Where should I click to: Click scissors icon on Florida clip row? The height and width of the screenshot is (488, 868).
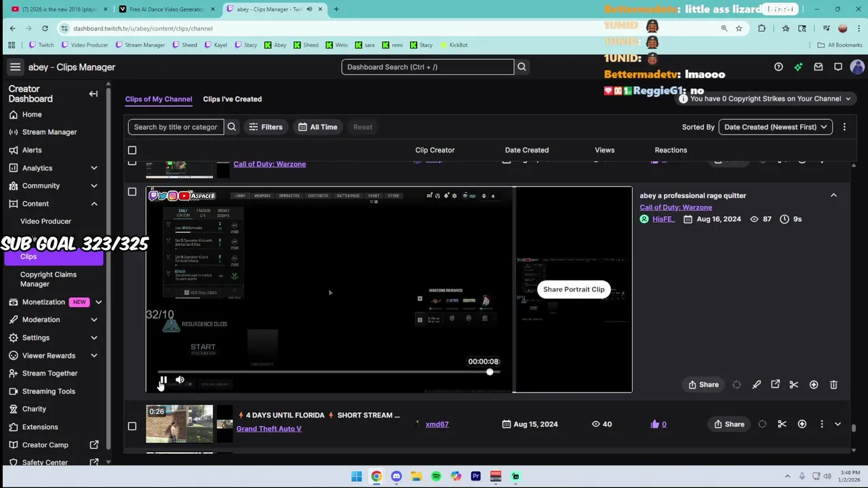click(x=782, y=424)
